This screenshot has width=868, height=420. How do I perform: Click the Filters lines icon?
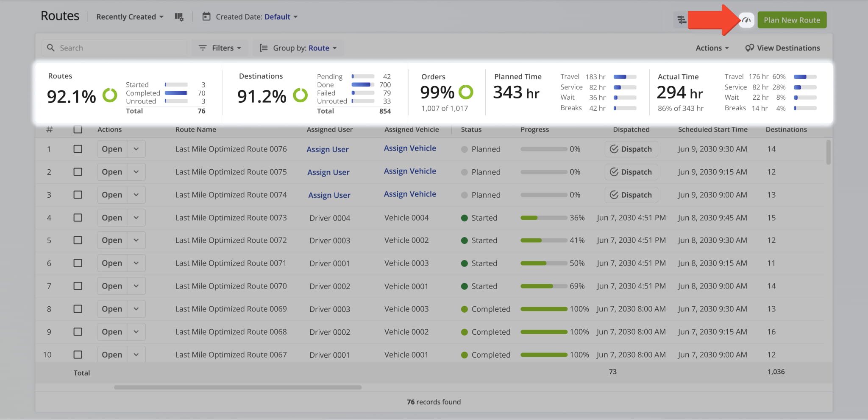203,48
